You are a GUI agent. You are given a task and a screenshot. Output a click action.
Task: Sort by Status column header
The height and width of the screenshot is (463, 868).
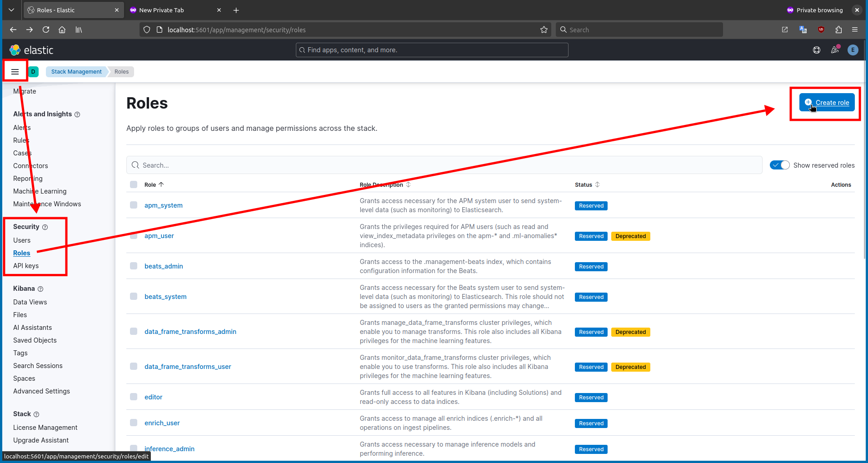pos(587,185)
